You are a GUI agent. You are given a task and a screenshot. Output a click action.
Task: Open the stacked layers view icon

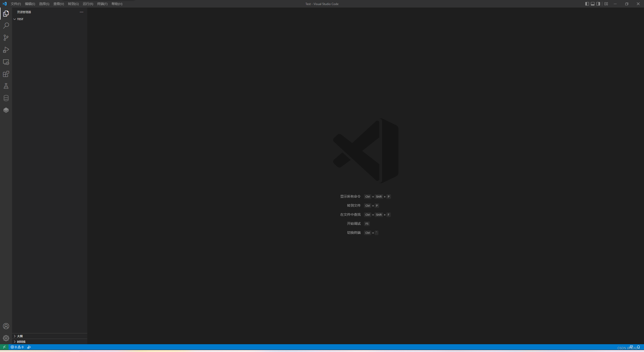pos(6,110)
